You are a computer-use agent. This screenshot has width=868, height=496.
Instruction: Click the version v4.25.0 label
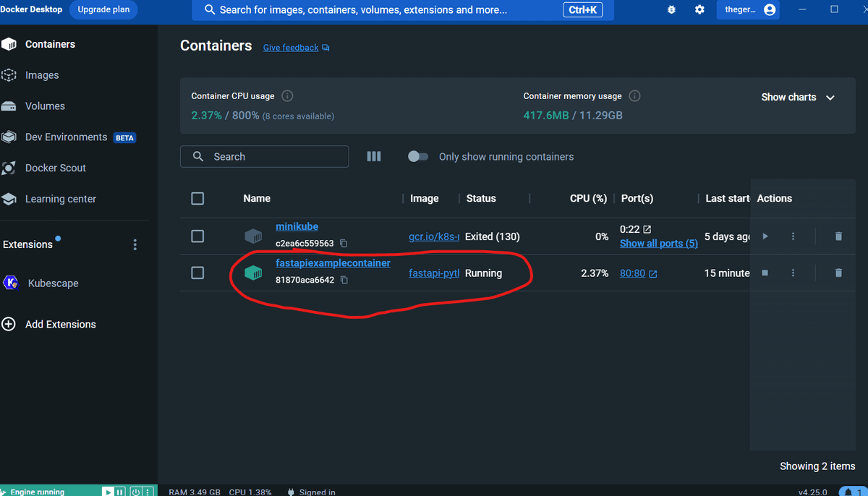coord(812,492)
